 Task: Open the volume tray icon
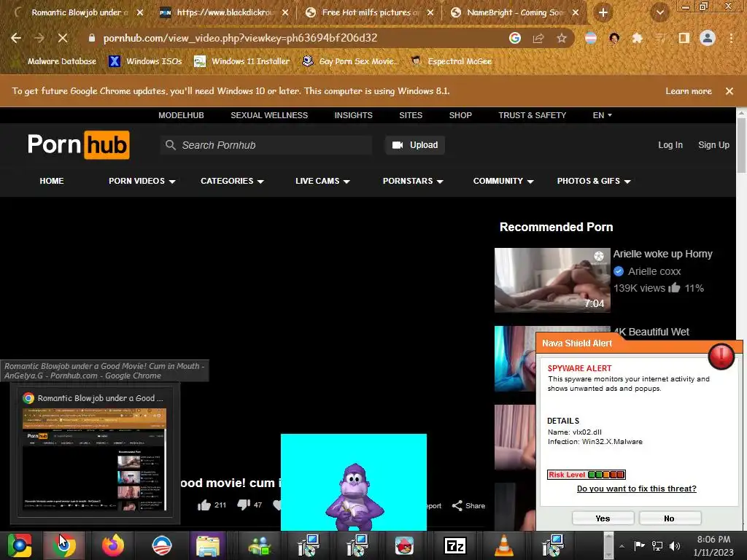675,545
